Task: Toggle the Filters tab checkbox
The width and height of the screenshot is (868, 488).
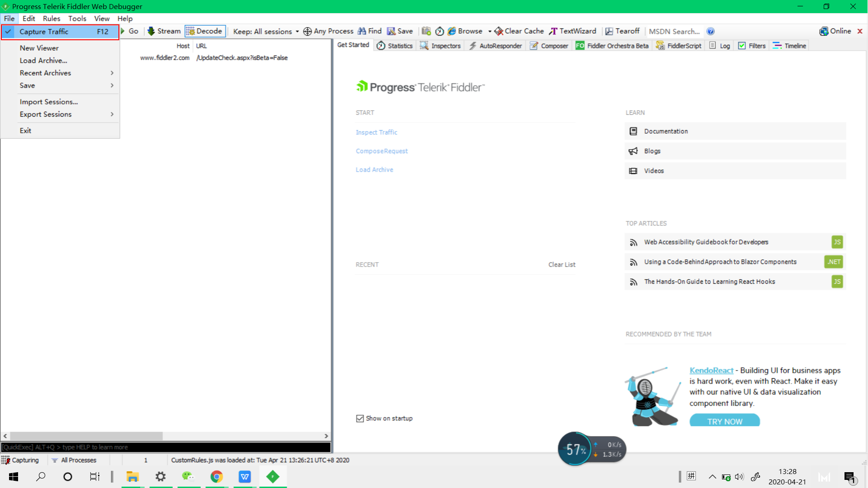Action: (x=742, y=46)
